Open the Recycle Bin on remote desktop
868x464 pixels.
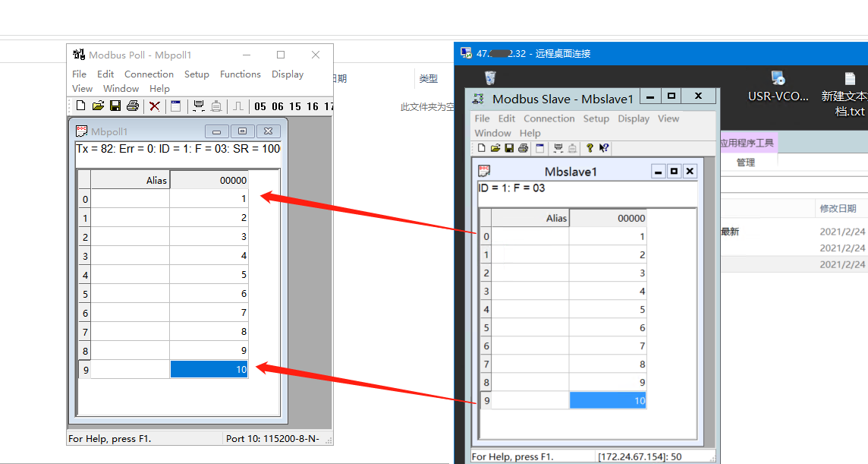tap(490, 78)
